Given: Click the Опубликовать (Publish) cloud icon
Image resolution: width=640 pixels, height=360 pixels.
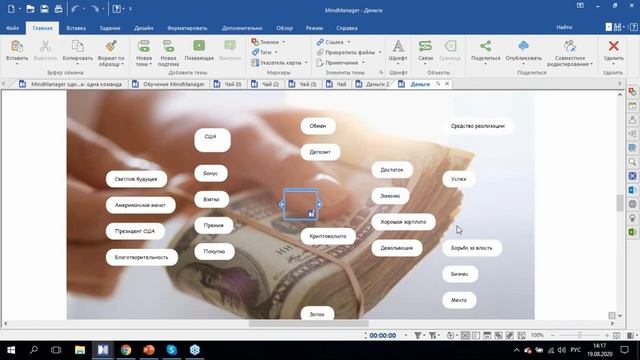Looking at the screenshot, I should pos(523,46).
